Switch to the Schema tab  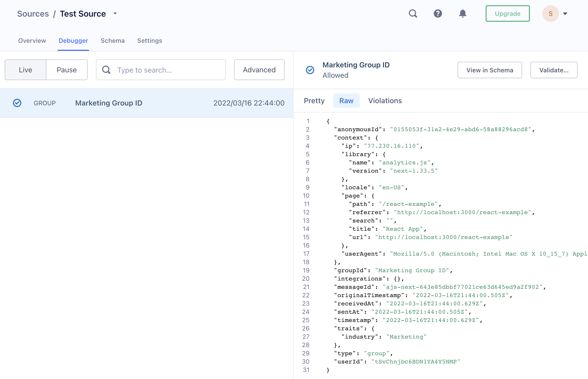click(113, 41)
